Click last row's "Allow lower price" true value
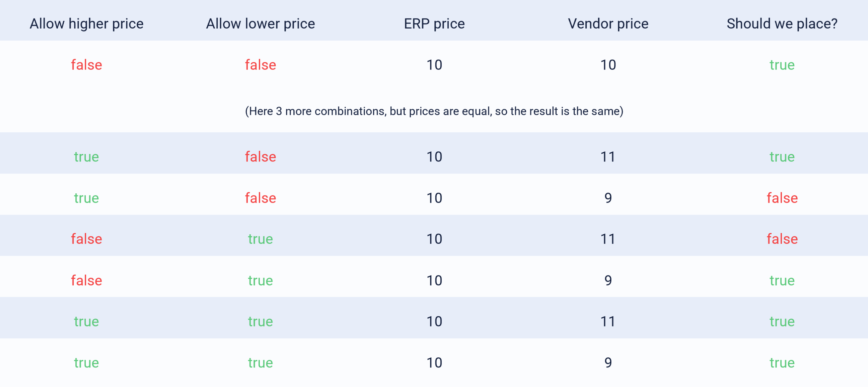This screenshot has width=868, height=387. click(x=260, y=363)
